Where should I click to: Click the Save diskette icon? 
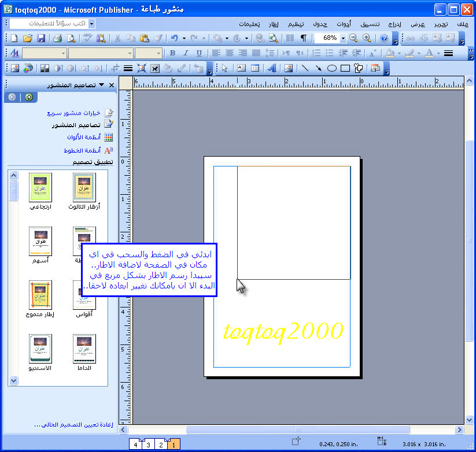(x=41, y=38)
